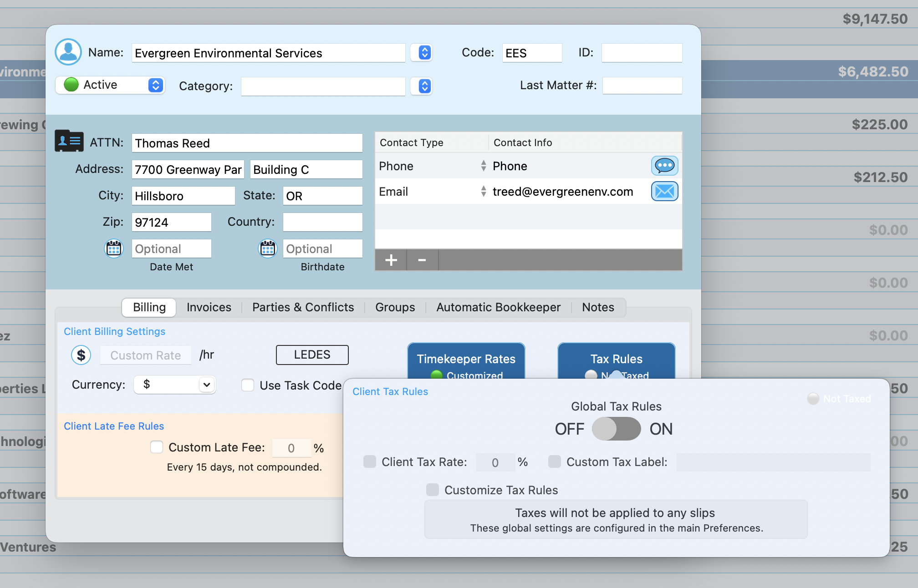Click the LEDES button
Screen dimensions: 918x588
tap(312, 355)
